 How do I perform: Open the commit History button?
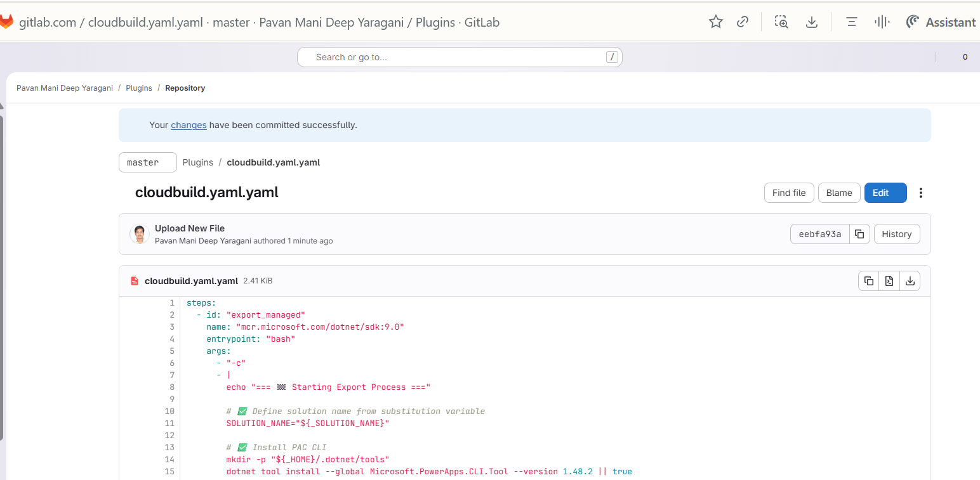[x=896, y=234]
